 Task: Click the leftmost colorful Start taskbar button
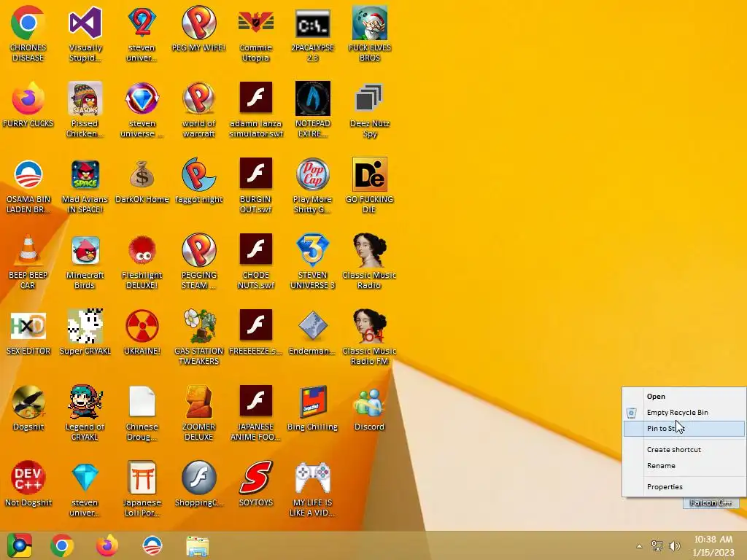(19, 545)
